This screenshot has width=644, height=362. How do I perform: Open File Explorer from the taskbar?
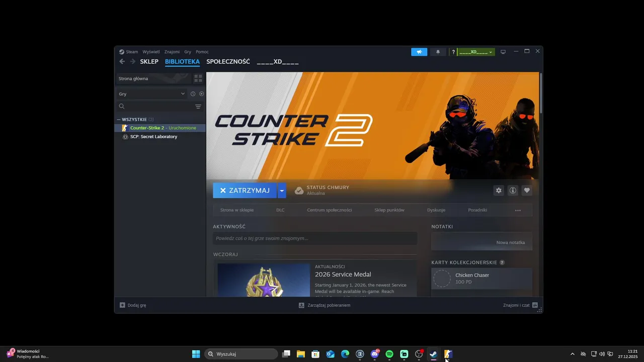click(x=301, y=354)
